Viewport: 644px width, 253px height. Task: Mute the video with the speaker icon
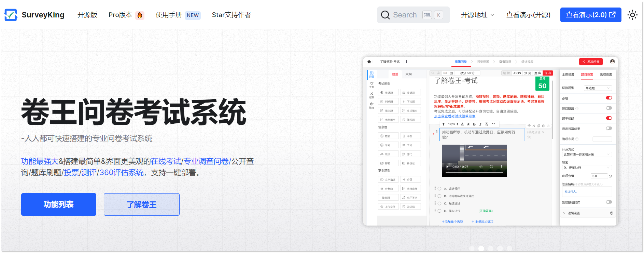481,167
